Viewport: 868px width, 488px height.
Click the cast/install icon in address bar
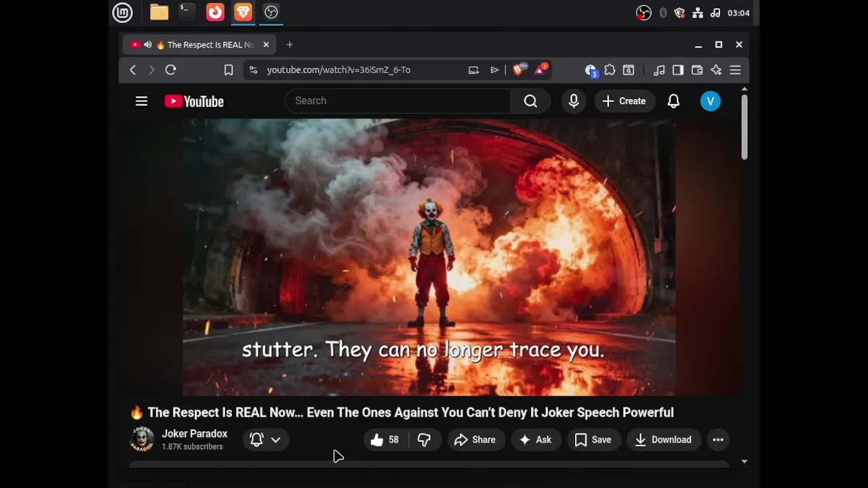pos(473,70)
